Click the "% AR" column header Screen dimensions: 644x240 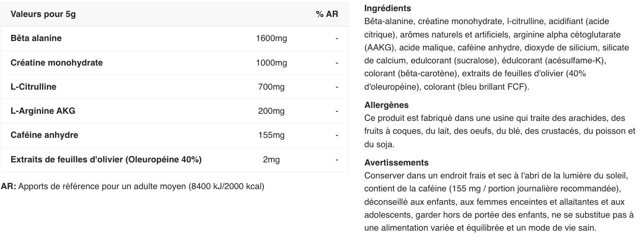tap(327, 14)
